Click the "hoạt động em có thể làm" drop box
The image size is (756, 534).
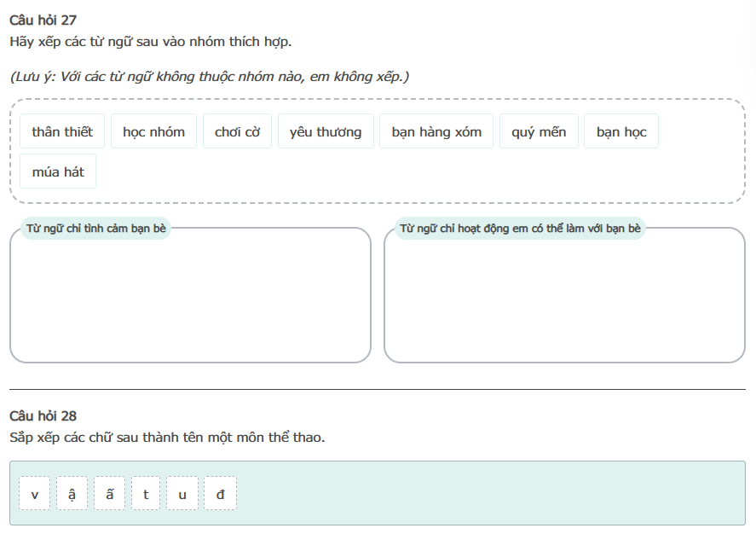[x=564, y=299]
